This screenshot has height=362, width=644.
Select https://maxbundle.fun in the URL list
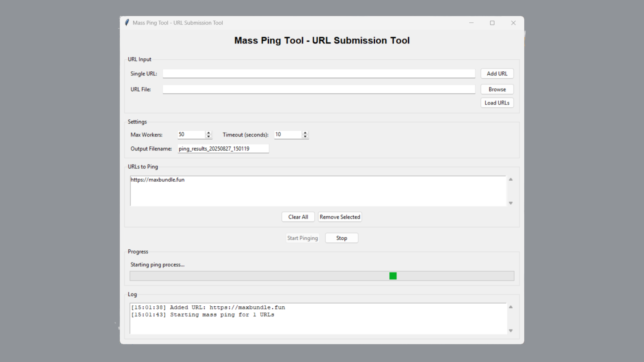(158, 180)
